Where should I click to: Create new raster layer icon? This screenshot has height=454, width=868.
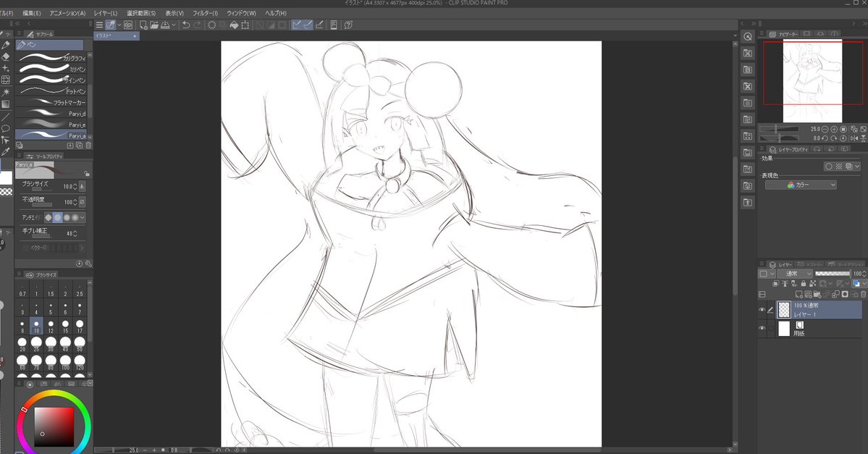coord(799,294)
